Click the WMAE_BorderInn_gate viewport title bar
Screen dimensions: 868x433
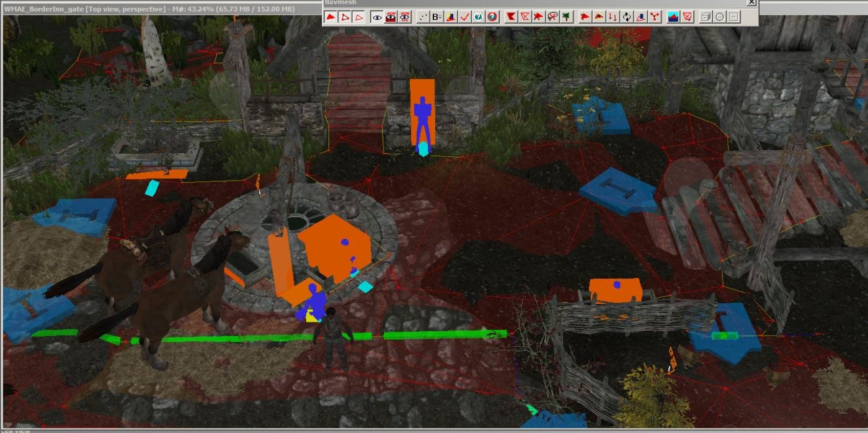point(161,10)
